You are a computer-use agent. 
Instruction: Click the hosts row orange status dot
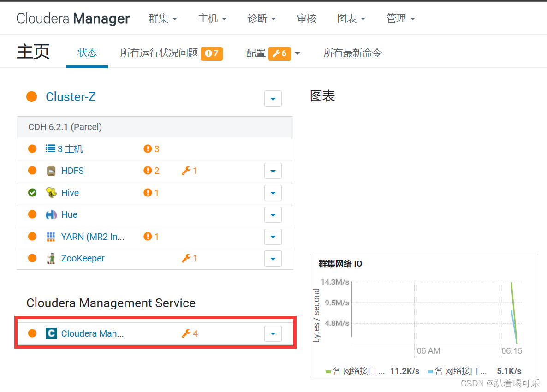point(32,149)
